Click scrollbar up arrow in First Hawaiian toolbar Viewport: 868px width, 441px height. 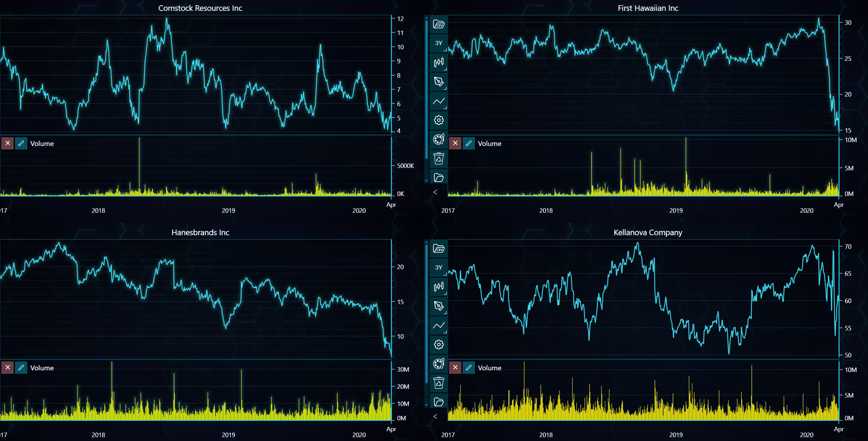click(x=426, y=17)
